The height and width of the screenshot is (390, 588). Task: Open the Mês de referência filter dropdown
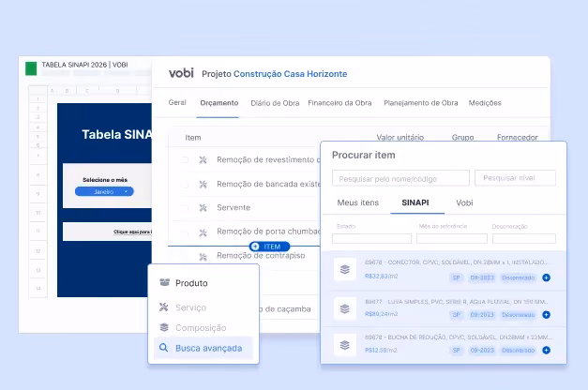[452, 238]
